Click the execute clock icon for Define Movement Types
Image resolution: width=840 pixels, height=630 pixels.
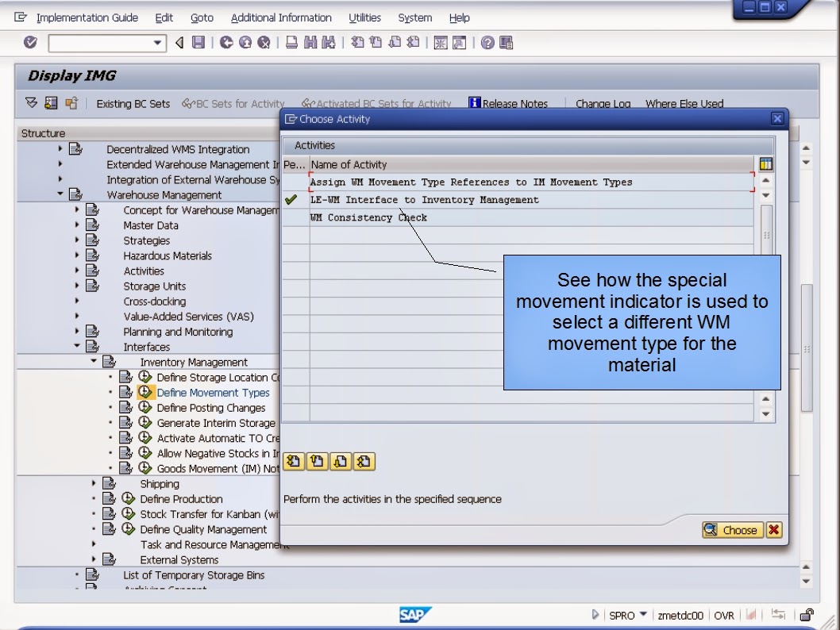144,392
